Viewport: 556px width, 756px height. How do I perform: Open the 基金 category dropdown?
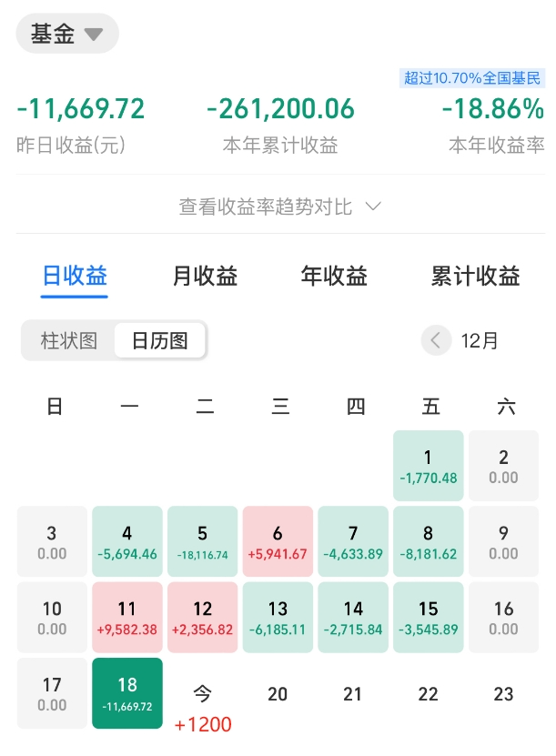pyautogui.click(x=67, y=34)
